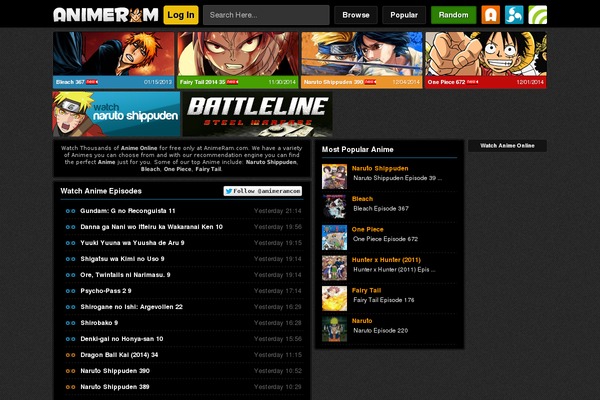
Task: Open Gundam: G no Reconguista 11 episode
Action: (x=128, y=211)
